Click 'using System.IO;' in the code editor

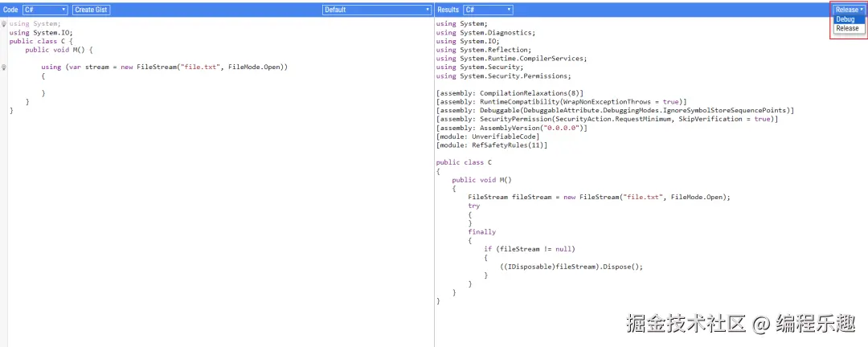(x=40, y=33)
